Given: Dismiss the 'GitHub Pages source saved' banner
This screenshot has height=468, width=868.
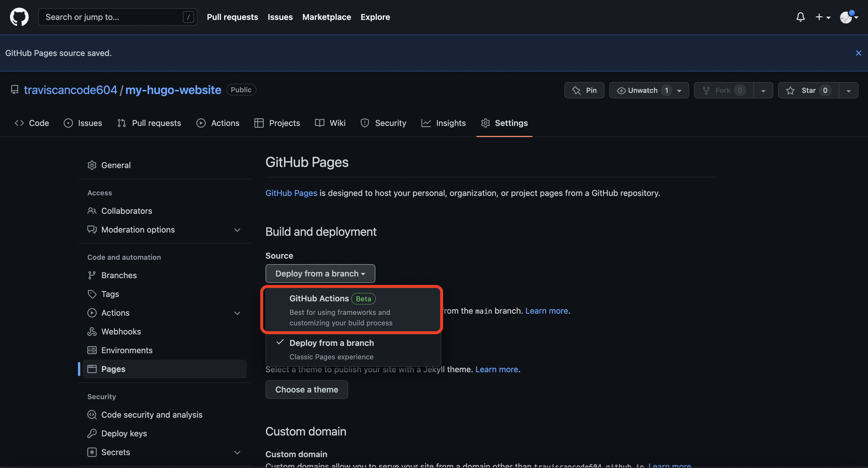Looking at the screenshot, I should (858, 53).
